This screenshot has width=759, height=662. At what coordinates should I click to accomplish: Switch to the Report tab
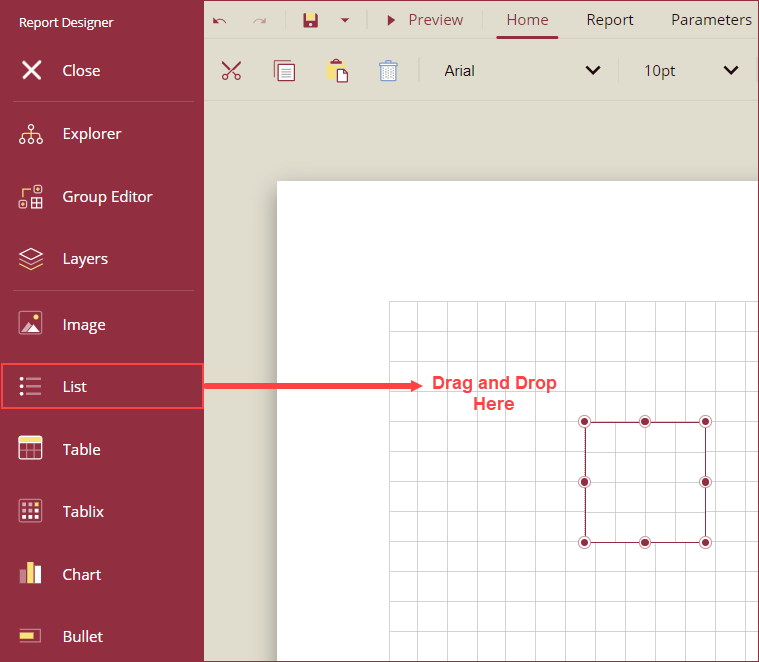point(609,20)
